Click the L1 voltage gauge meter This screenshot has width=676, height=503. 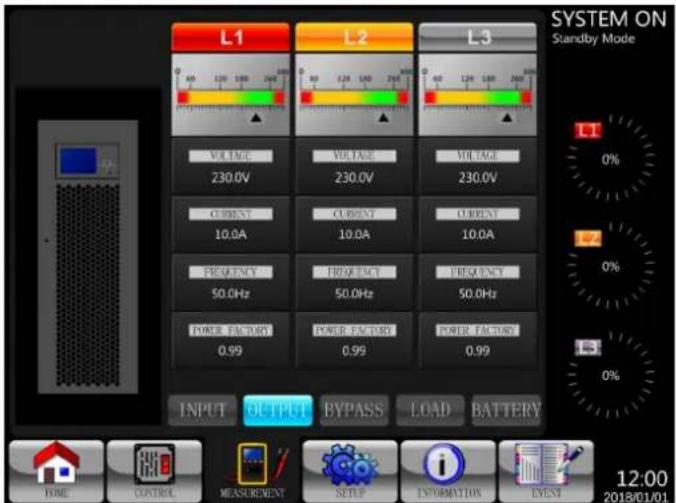click(x=231, y=95)
